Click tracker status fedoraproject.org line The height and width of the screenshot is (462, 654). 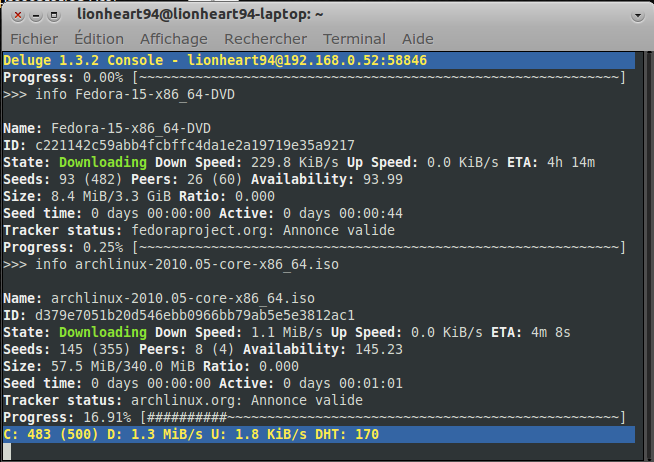[199, 230]
